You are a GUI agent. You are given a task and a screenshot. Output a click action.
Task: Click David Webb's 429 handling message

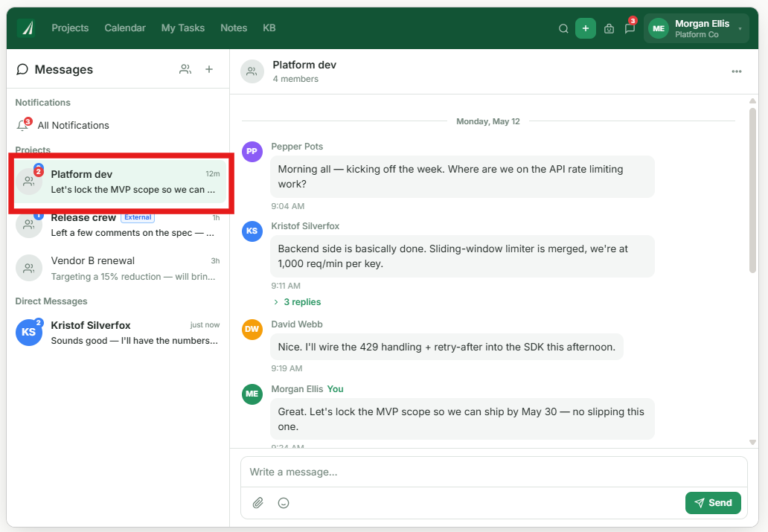447,347
